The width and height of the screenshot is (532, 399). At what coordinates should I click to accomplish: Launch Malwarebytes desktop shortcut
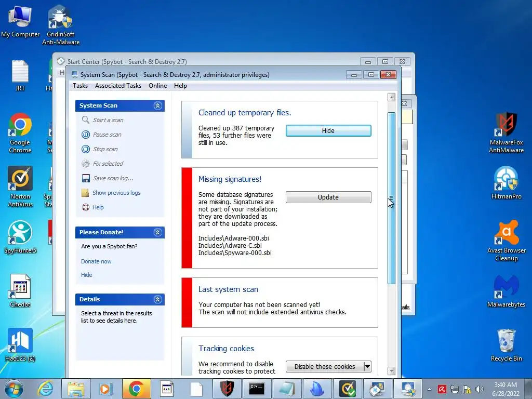(x=506, y=291)
